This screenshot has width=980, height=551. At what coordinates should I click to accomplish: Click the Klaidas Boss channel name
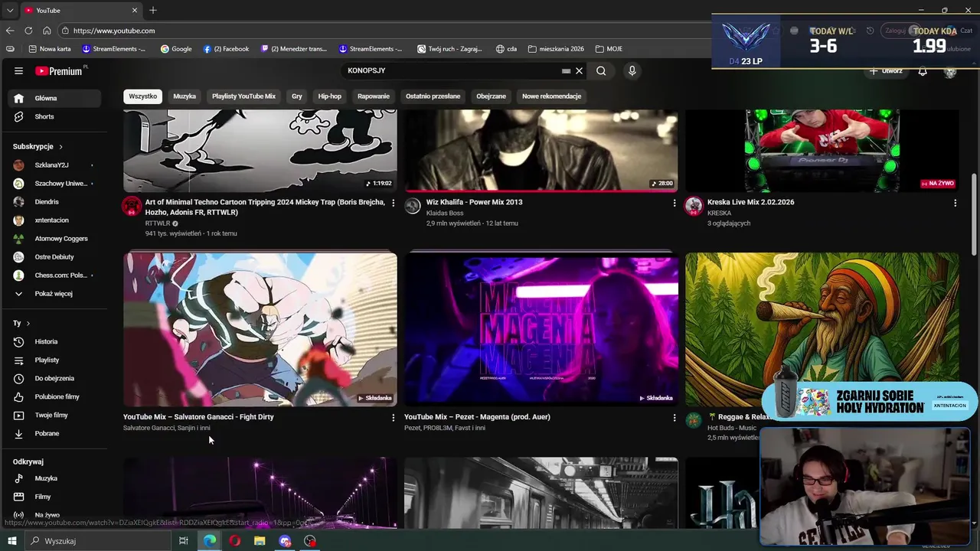click(x=445, y=213)
